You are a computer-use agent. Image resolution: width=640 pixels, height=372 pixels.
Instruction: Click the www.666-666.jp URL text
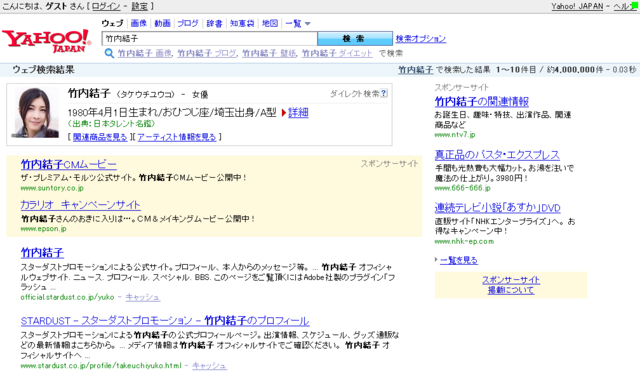coord(462,188)
